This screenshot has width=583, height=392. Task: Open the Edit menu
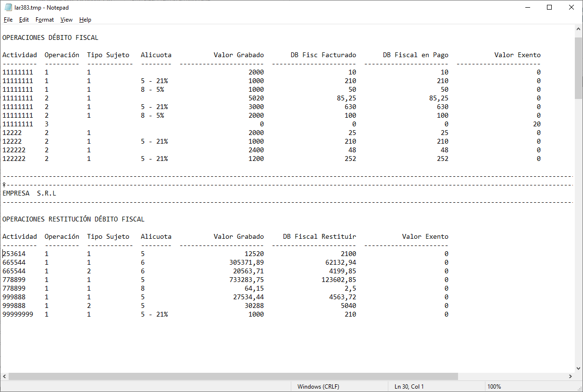[24, 20]
